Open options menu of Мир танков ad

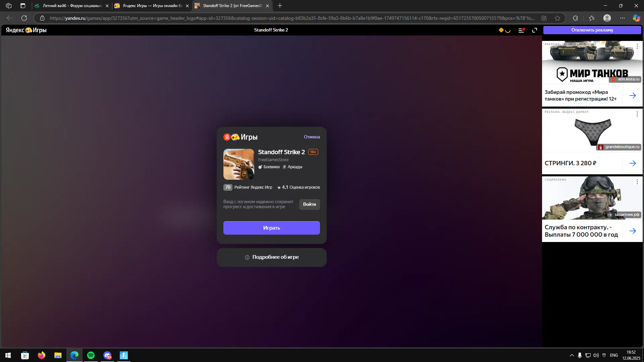point(637,46)
